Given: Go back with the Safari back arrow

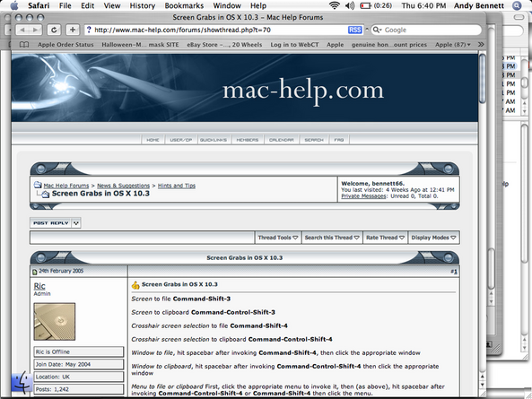Looking at the screenshot, I should coord(22,30).
